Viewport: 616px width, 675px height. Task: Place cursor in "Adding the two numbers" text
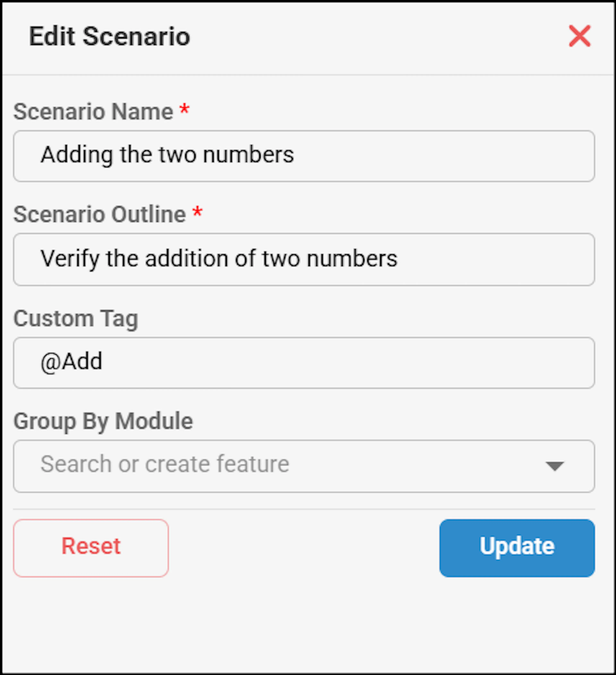[x=167, y=155]
